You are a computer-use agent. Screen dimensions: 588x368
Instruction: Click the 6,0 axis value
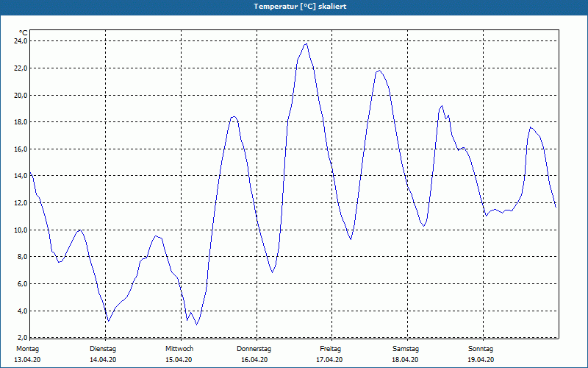(x=23, y=284)
